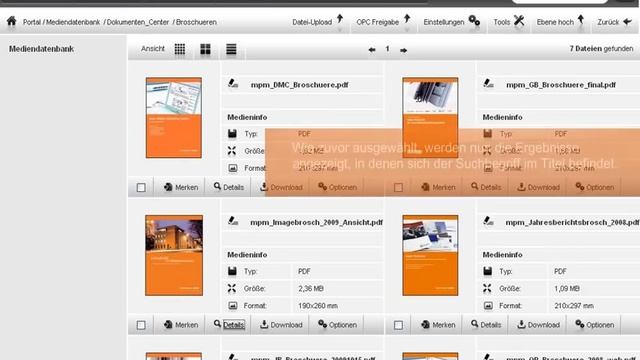Click the mpm_Jahresberichtsbrosch_2008.pdf file name
640x360 pixels.
572,222
